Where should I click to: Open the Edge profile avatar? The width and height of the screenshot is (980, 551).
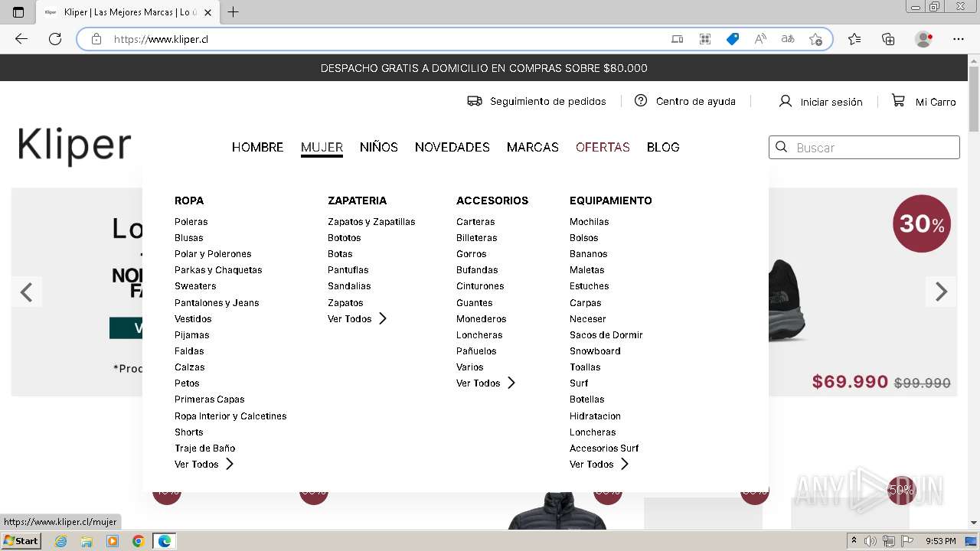pyautogui.click(x=924, y=39)
